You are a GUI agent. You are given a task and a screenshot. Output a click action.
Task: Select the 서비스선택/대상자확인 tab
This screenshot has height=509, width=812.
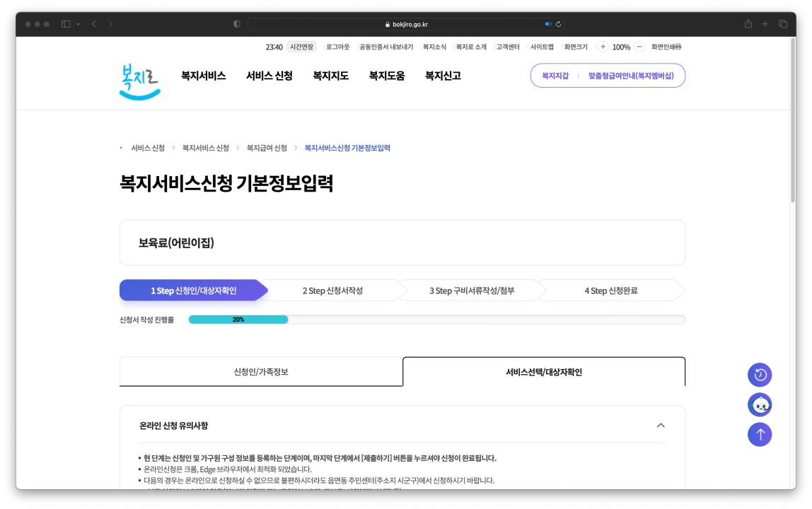click(x=543, y=371)
